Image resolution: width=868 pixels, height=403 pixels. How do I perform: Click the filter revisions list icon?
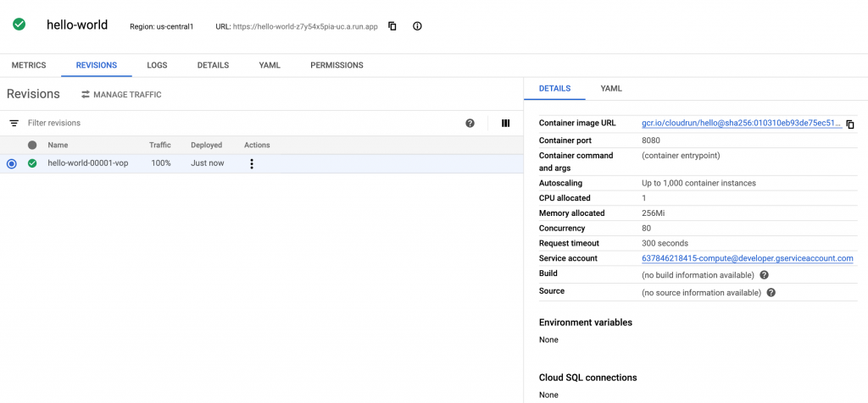[x=14, y=123]
